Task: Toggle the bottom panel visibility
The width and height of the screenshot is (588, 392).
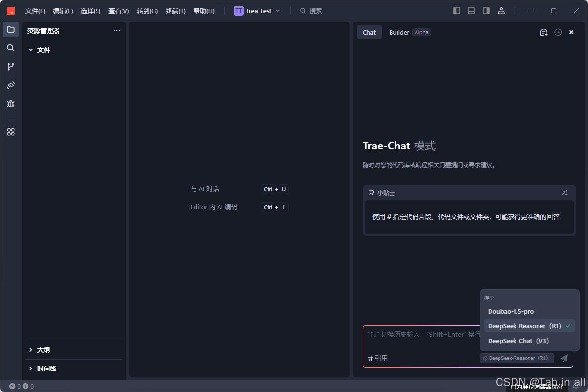Action: (x=471, y=10)
